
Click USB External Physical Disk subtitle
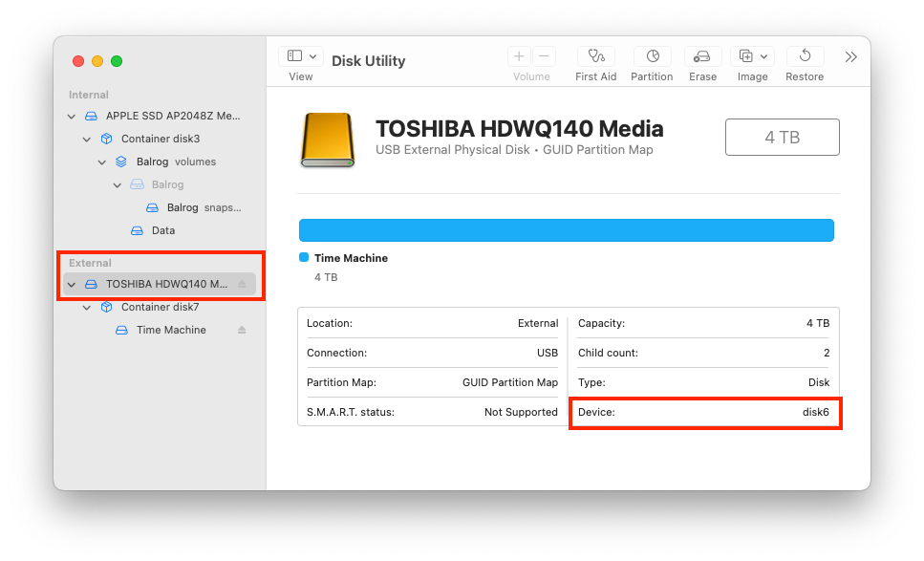[x=453, y=150]
